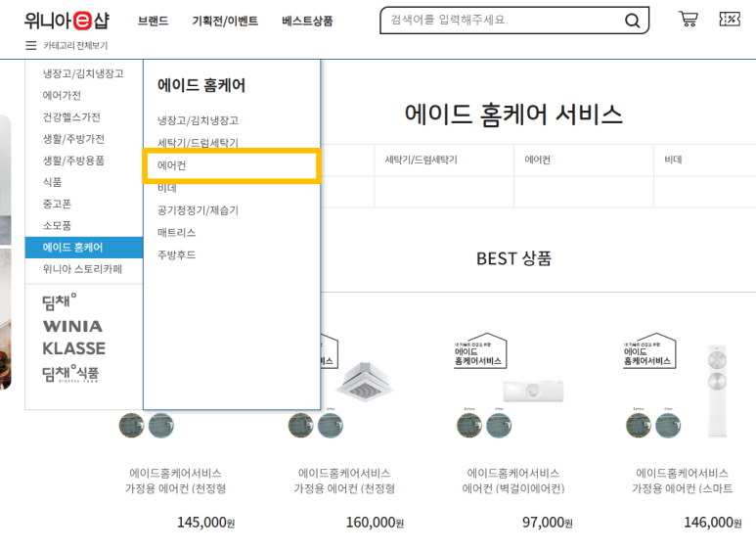The image size is (756, 551).
Task: Open 에어컨 (벽걸이에어컨) product title
Action: coord(513,481)
